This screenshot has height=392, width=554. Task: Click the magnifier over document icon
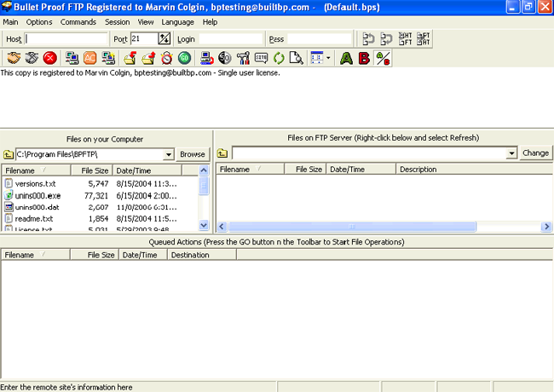click(x=296, y=58)
